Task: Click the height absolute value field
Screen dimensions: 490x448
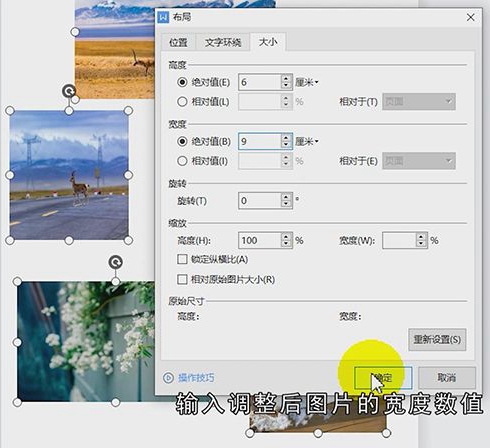Action: (259, 82)
